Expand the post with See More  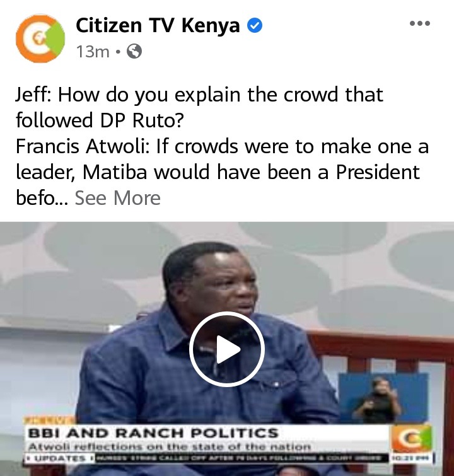pyautogui.click(x=117, y=198)
